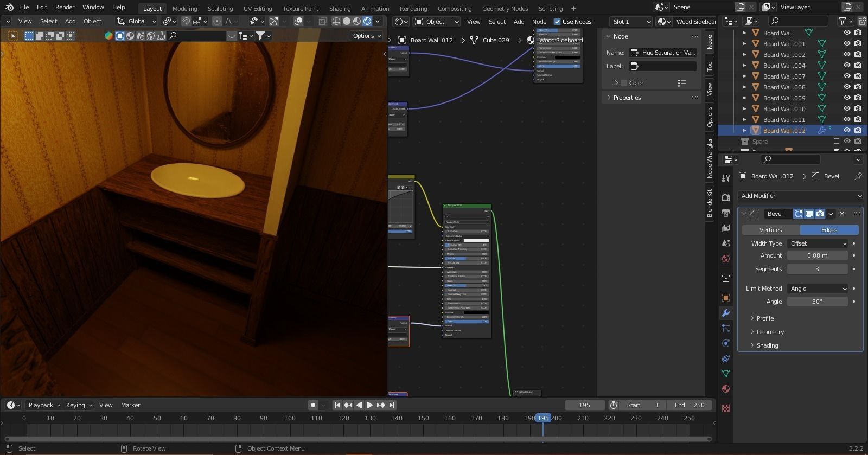This screenshot has height=455, width=868.
Task: Open the Width Type Offset dropdown
Action: coord(817,243)
